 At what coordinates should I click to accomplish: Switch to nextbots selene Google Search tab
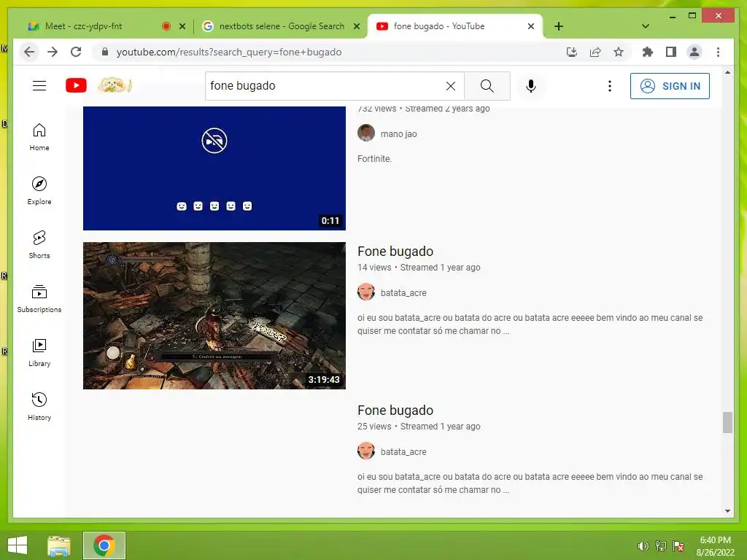(x=281, y=26)
